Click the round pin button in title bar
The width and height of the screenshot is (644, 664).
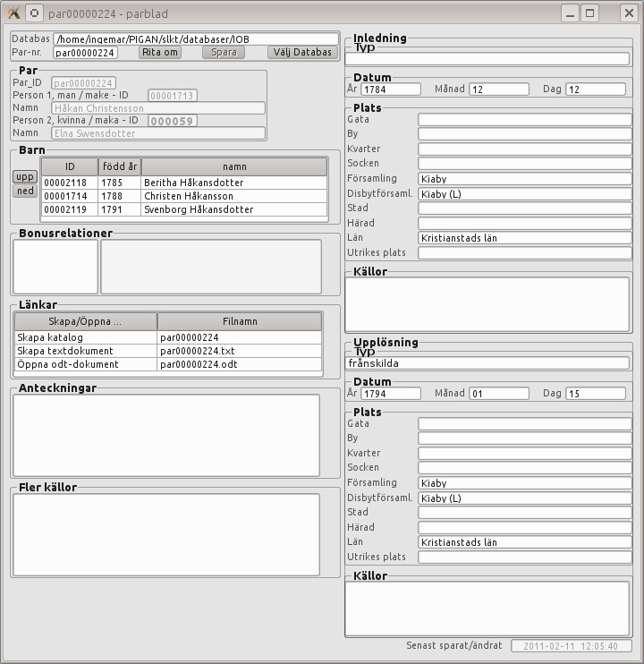[34, 13]
